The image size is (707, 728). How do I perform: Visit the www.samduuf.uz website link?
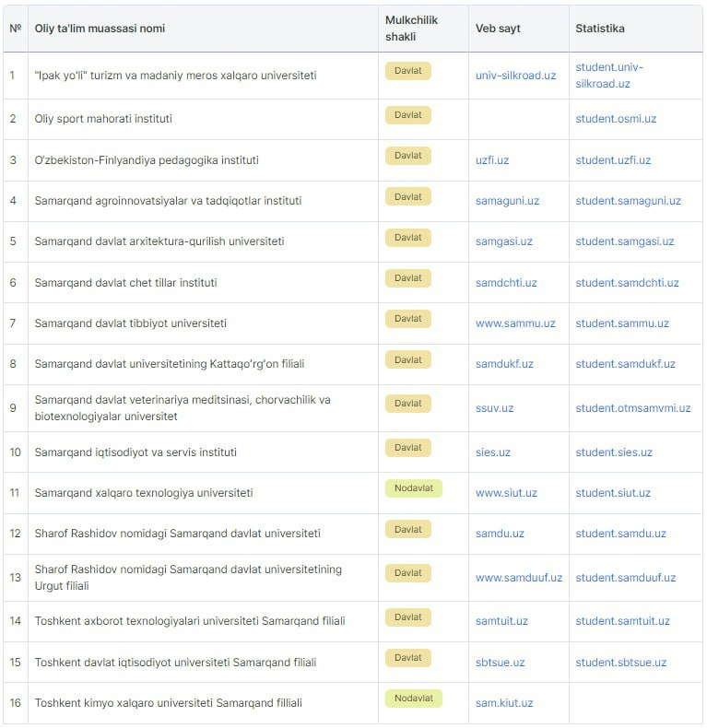[518, 578]
